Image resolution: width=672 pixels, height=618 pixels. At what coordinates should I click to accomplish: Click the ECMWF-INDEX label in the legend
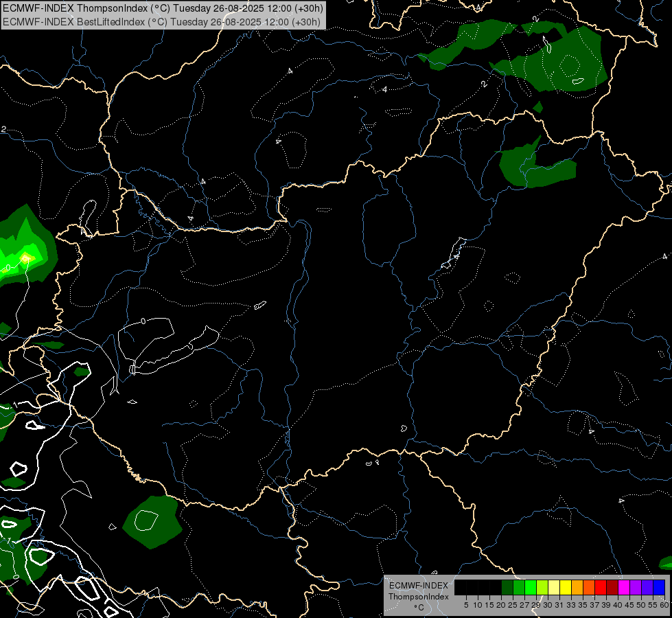pyautogui.click(x=419, y=586)
